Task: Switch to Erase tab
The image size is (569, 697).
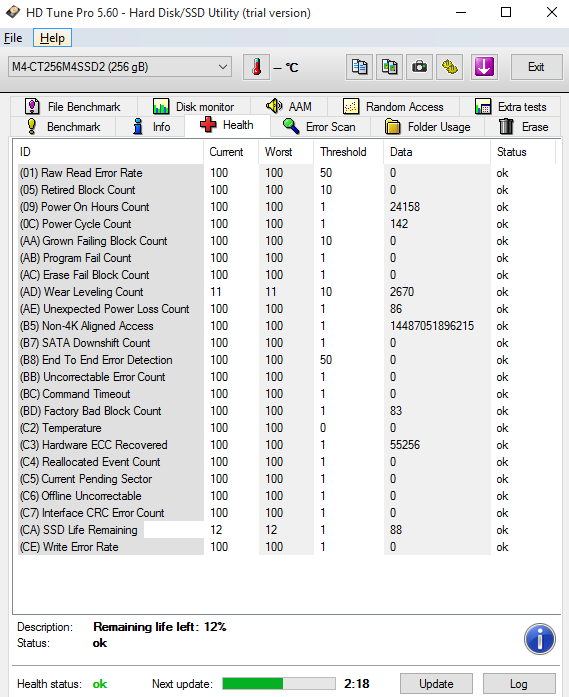Action: tap(524, 127)
